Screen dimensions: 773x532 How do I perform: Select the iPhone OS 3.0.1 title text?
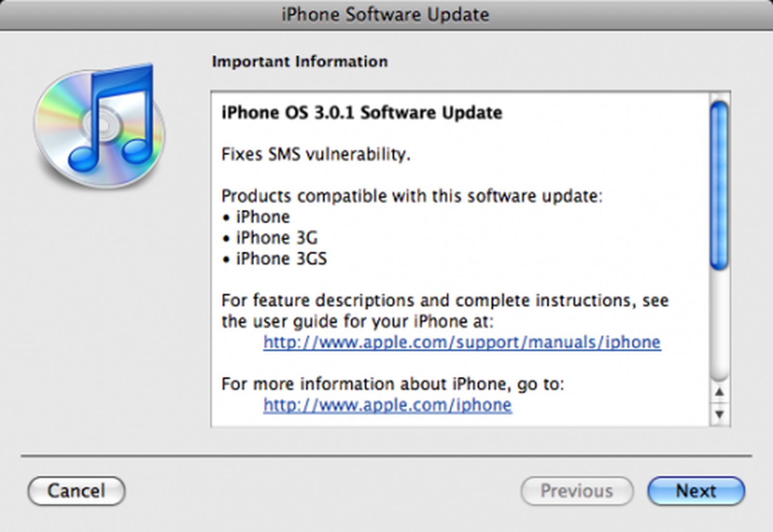pos(361,113)
